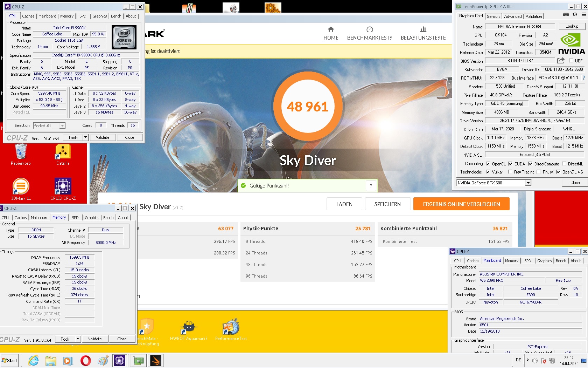The height and width of the screenshot is (368, 588).
Task: Switch to SPD tab in Memory CPU-Z window
Action: click(75, 218)
